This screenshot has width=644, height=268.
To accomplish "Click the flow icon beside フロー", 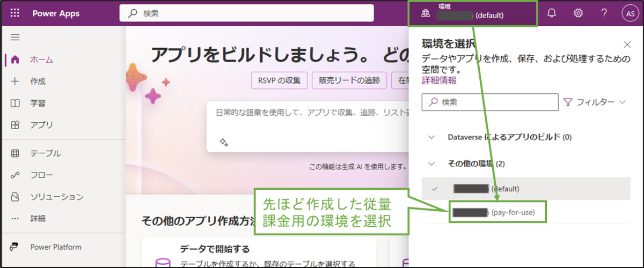I will [15, 175].
